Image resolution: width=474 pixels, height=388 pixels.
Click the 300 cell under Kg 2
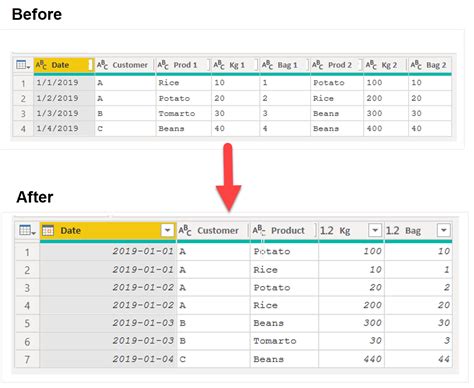point(386,114)
